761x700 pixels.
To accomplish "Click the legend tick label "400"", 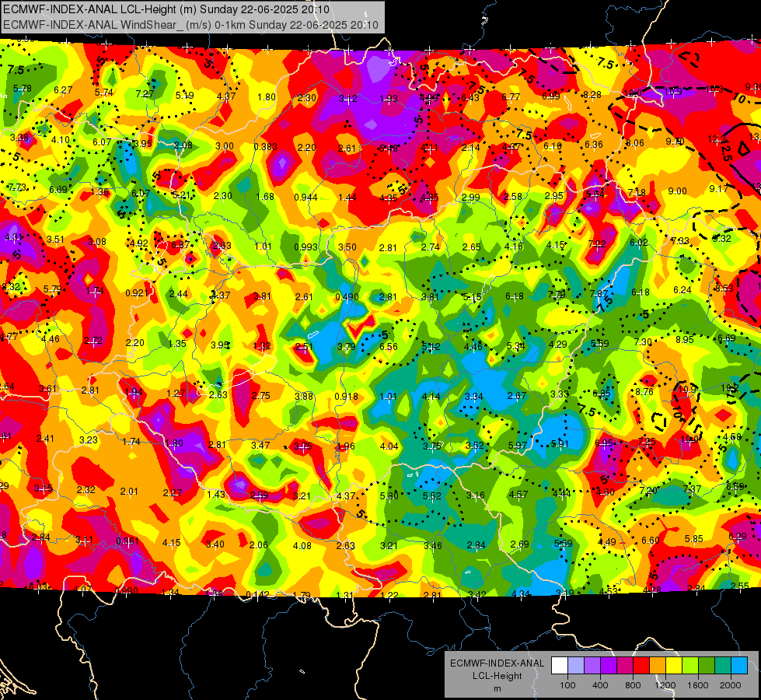I will tap(600, 685).
